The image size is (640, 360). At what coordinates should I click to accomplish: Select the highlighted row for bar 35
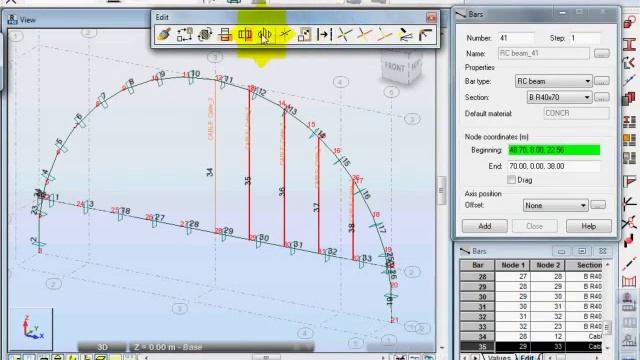531,347
